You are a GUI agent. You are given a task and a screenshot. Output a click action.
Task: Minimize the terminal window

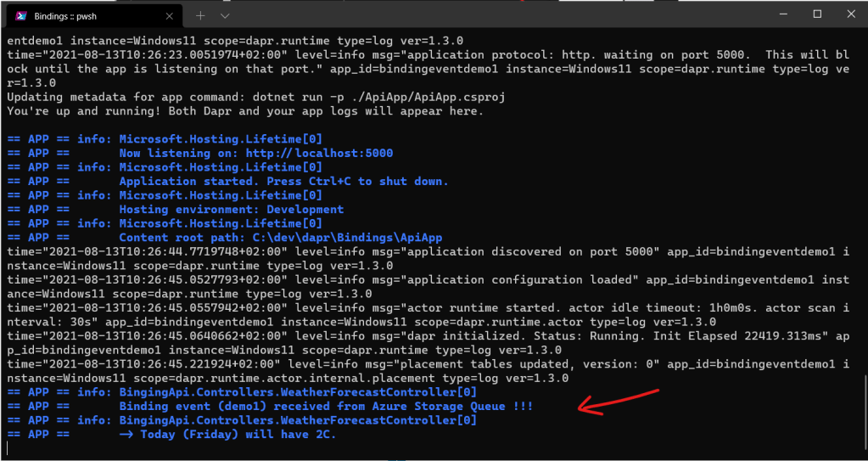pyautogui.click(x=778, y=14)
